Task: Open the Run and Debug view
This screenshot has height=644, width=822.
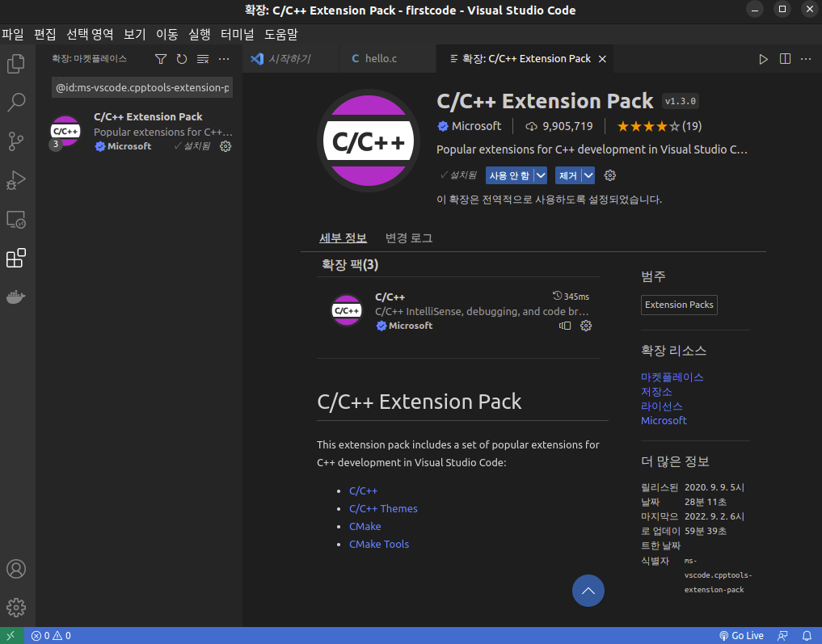Action: tap(15, 180)
